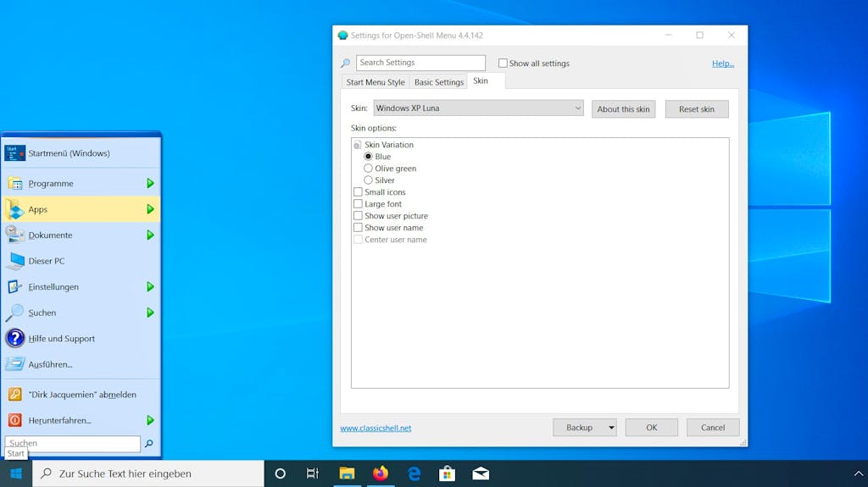Open the Skin dropdown Windows XP Luna
The width and height of the screenshot is (868, 487).
click(478, 108)
